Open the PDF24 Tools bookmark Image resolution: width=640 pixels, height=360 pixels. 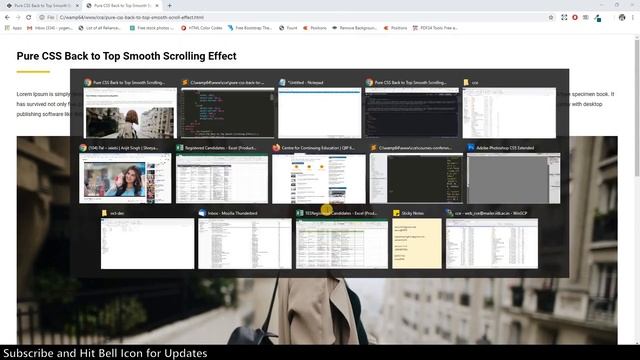pyautogui.click(x=435, y=28)
